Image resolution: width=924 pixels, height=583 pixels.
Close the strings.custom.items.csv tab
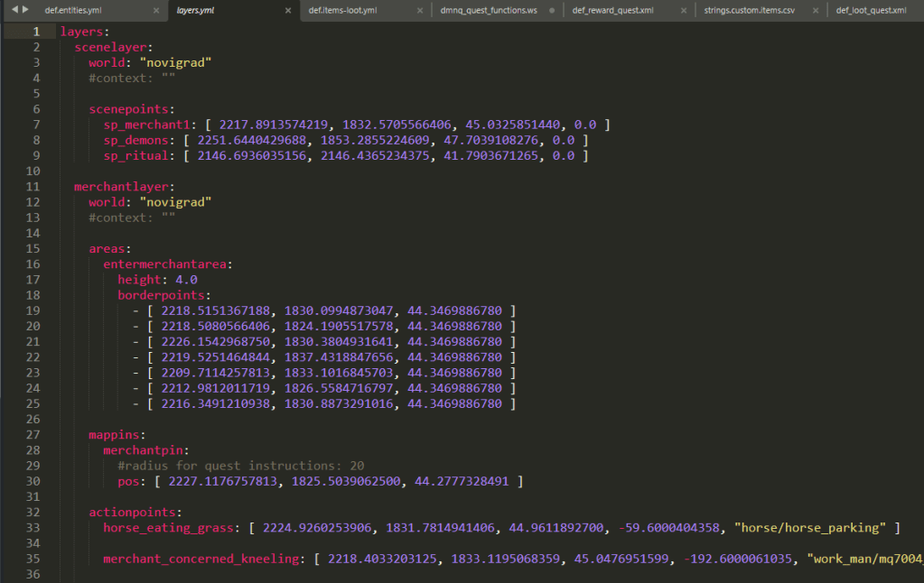click(815, 11)
